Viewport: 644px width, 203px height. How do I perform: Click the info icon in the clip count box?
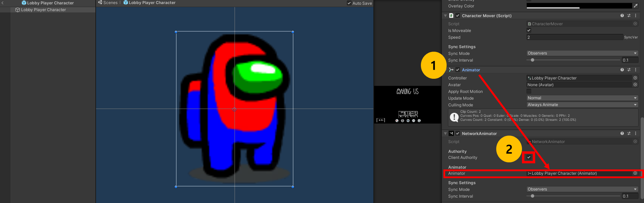454,117
